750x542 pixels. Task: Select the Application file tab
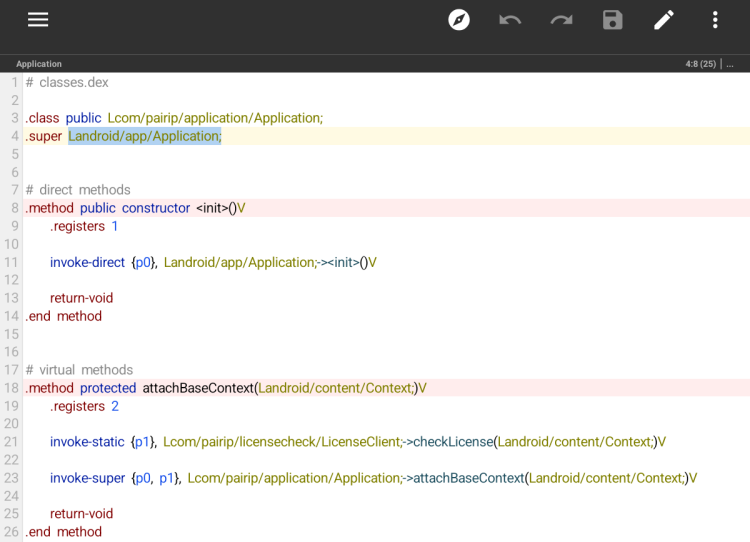[x=39, y=64]
